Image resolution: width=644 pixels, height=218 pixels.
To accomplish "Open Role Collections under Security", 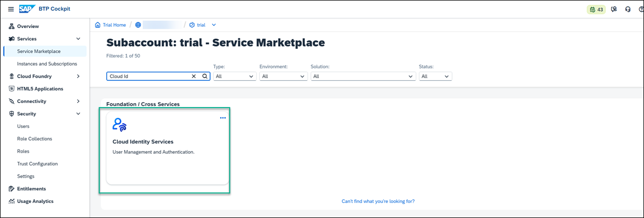I will 35,139.
